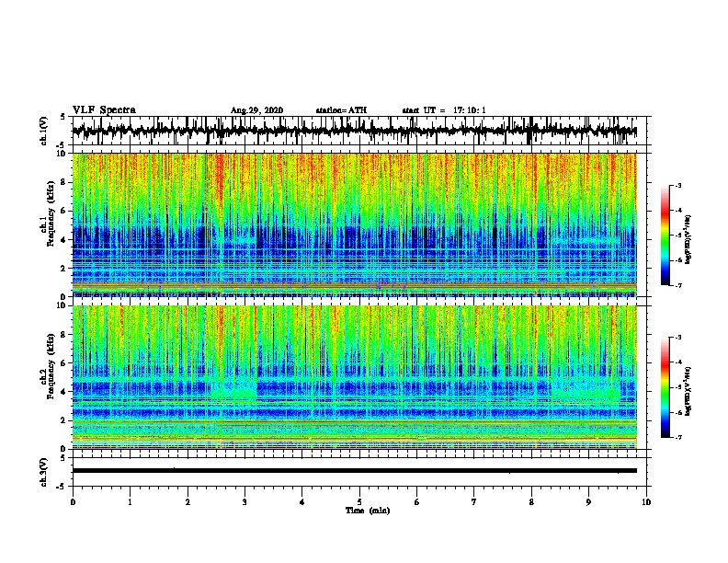Click the ch.1 color bar log(PSD) unit label
The height and width of the screenshot is (563, 728).
point(688,239)
